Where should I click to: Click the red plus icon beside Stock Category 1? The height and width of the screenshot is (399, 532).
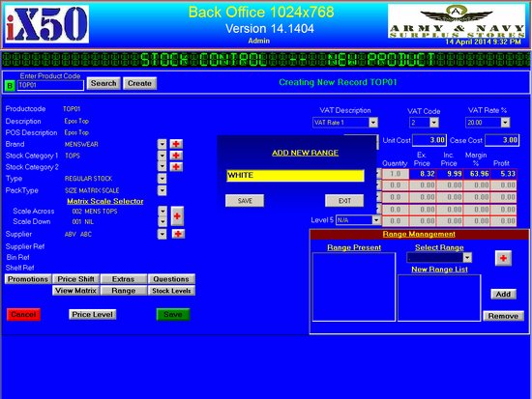click(x=176, y=156)
